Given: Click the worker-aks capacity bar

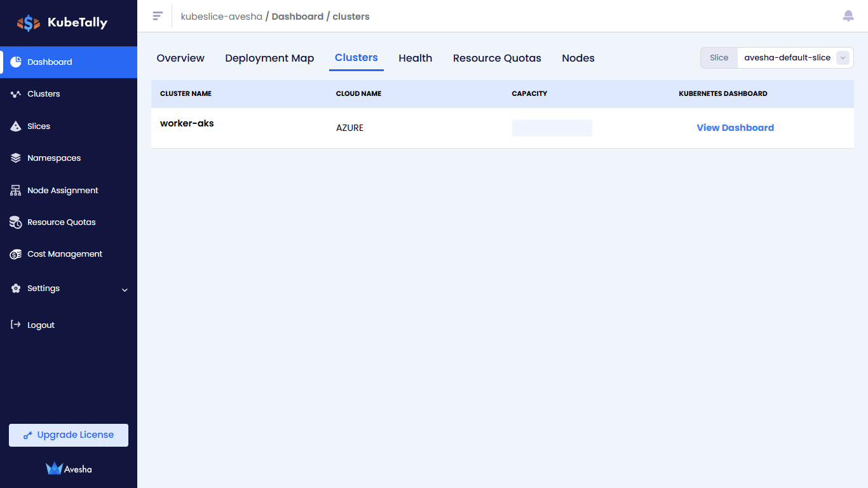Looking at the screenshot, I should click(552, 128).
